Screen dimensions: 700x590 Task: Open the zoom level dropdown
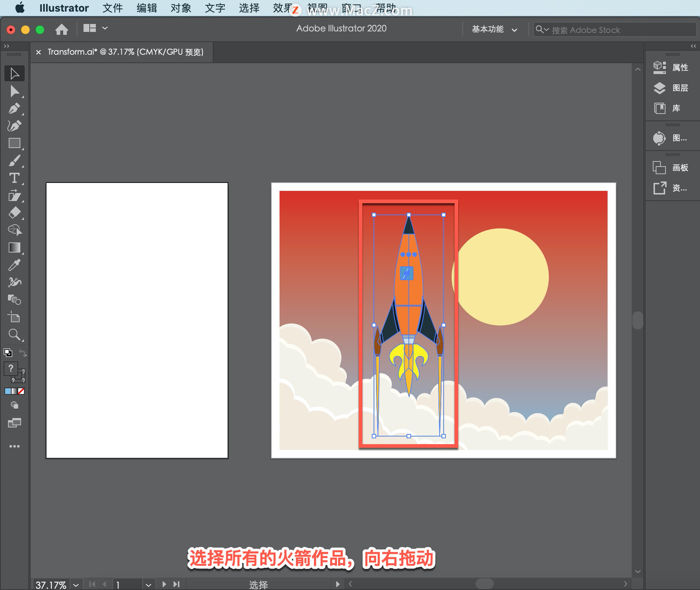76,585
